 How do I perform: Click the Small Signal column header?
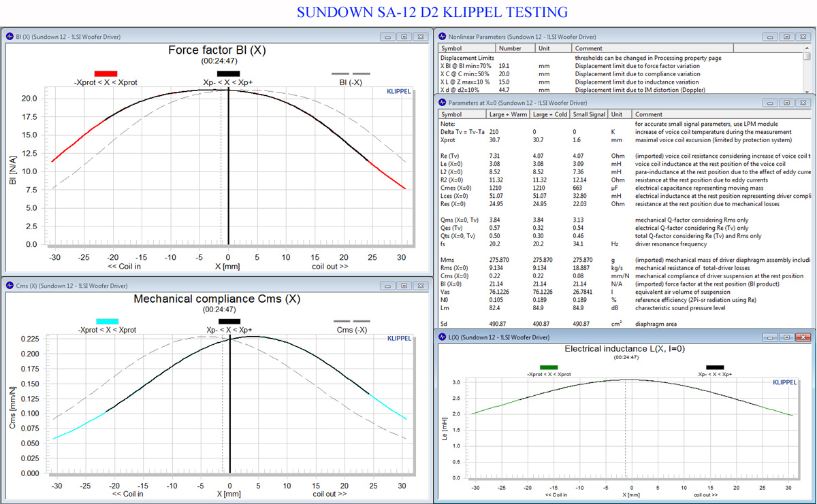(590, 114)
